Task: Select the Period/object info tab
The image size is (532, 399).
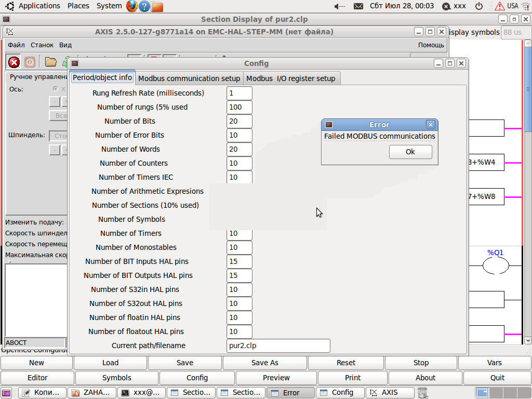Action: pos(102,77)
